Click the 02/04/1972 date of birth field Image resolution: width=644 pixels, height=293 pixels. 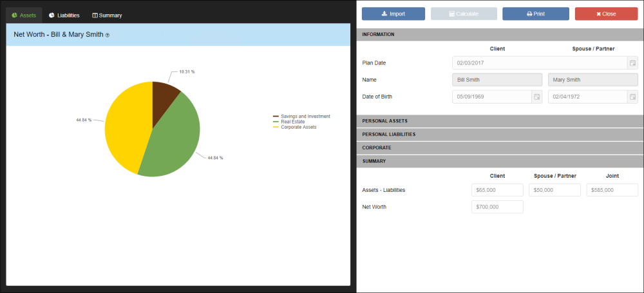tap(588, 97)
